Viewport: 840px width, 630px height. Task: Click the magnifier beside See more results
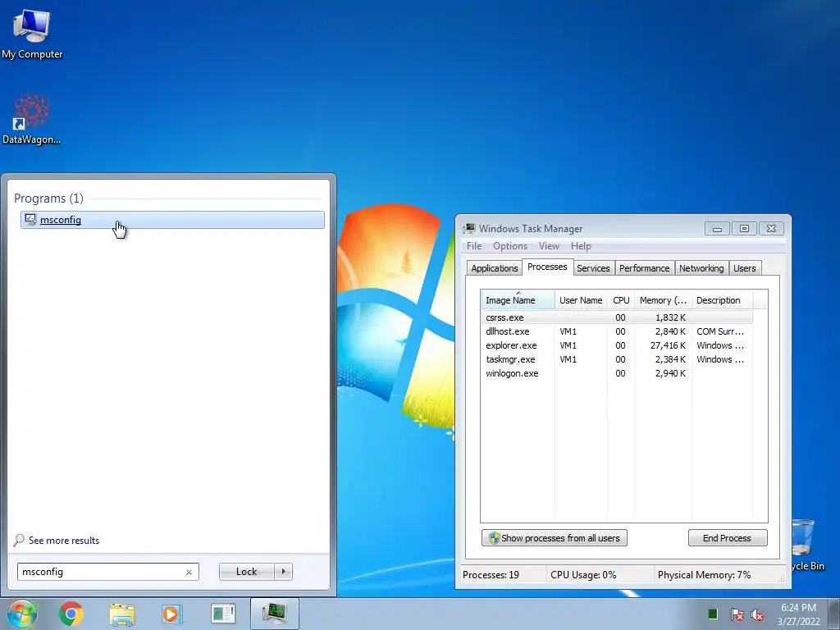(19, 540)
